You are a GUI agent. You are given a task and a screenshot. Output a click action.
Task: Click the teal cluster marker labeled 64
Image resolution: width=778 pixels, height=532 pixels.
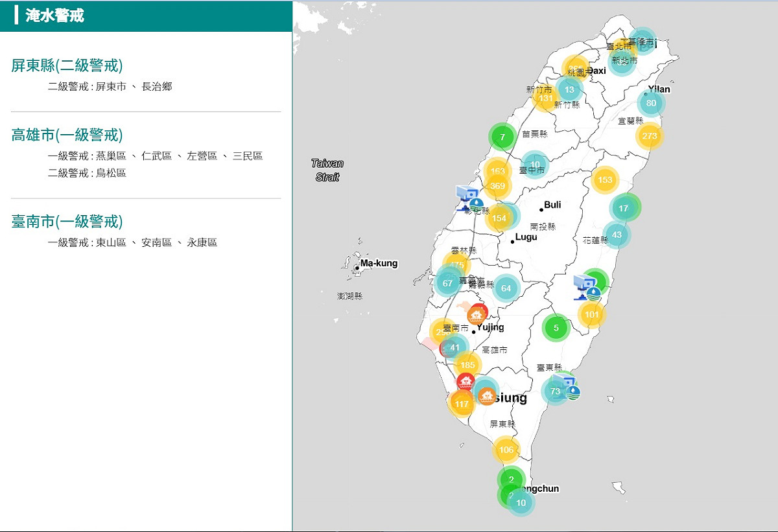tap(506, 288)
